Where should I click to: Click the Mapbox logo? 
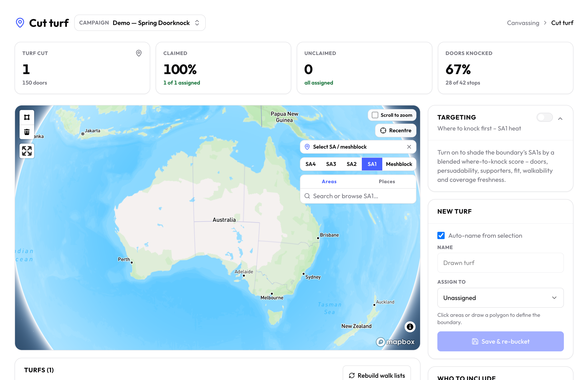pyautogui.click(x=395, y=342)
